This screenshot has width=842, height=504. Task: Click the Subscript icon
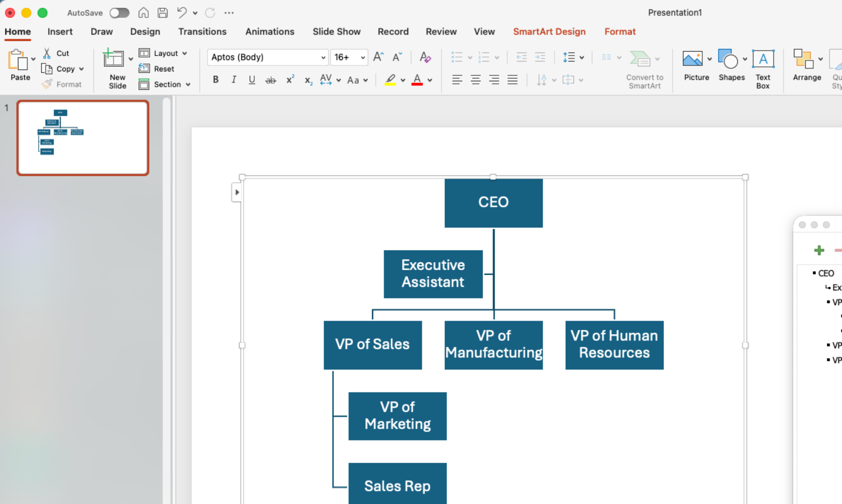coord(308,80)
